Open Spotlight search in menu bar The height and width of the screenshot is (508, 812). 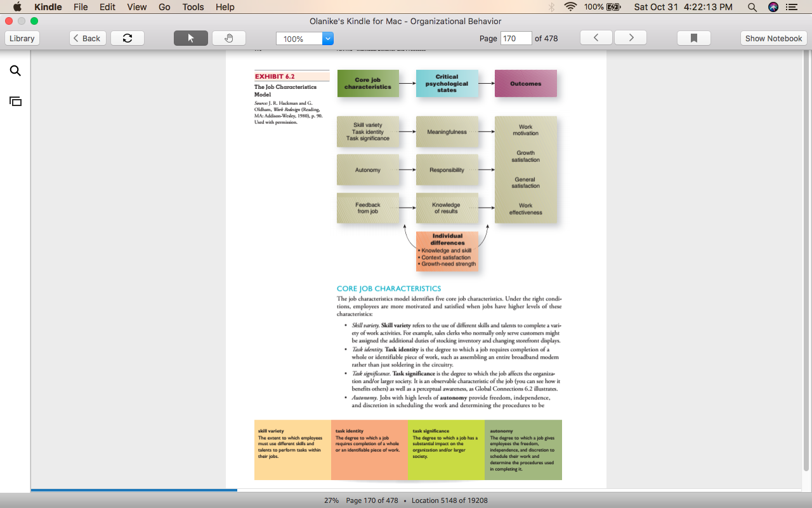click(752, 7)
